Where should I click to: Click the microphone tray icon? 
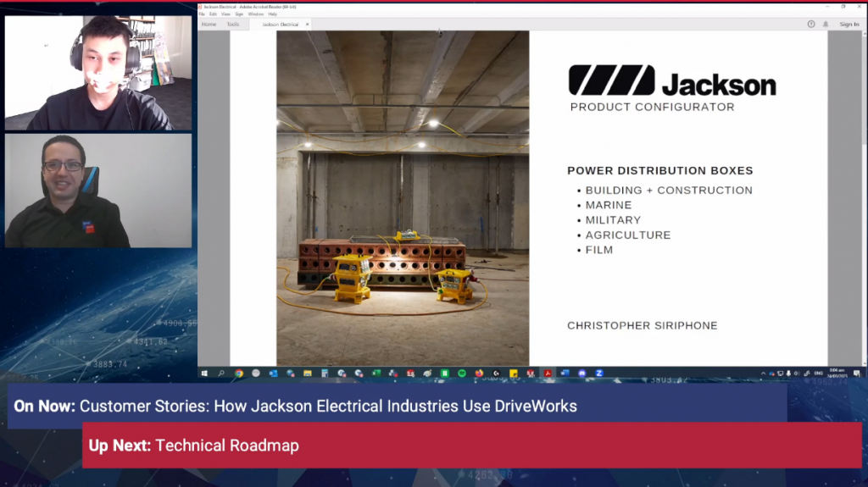[x=788, y=374]
